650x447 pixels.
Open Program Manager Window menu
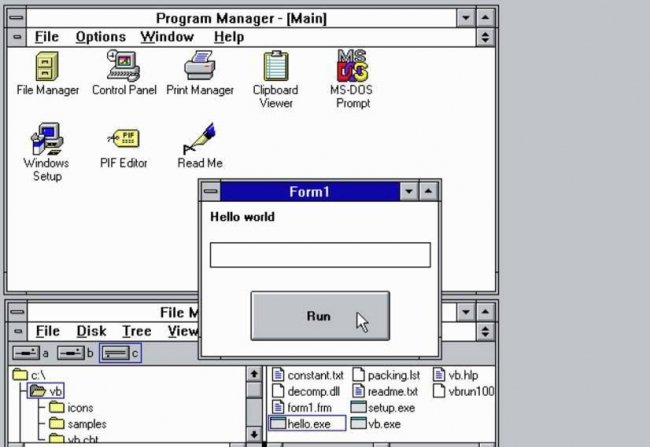167,37
